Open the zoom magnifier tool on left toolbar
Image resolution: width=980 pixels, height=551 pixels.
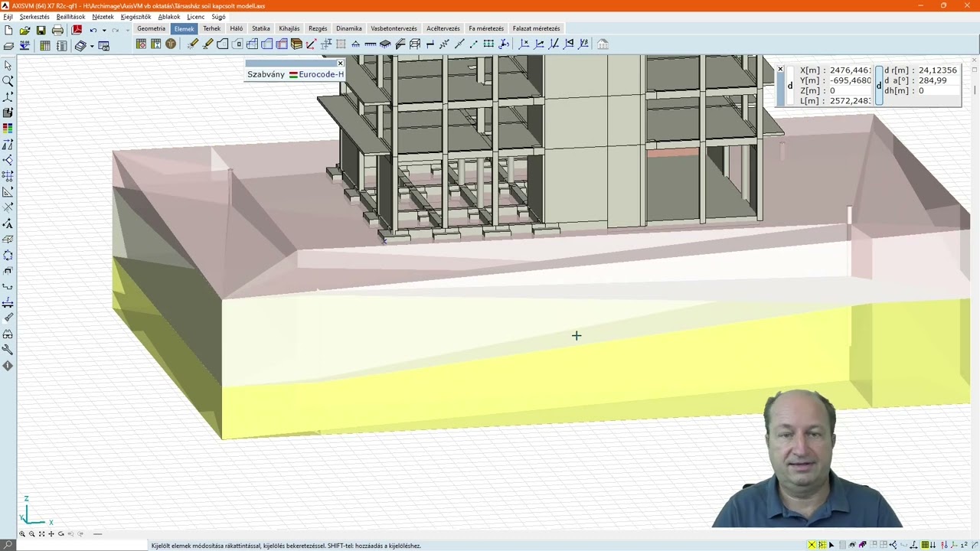(8, 81)
